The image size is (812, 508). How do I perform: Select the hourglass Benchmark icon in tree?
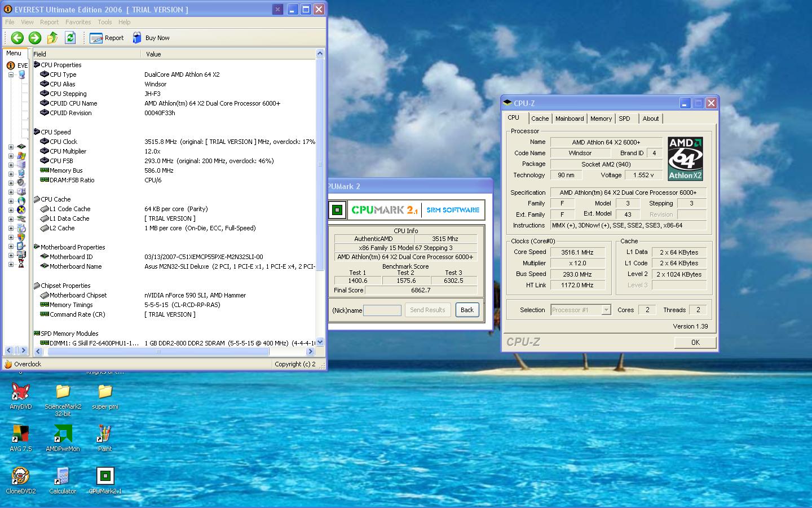tap(21, 264)
